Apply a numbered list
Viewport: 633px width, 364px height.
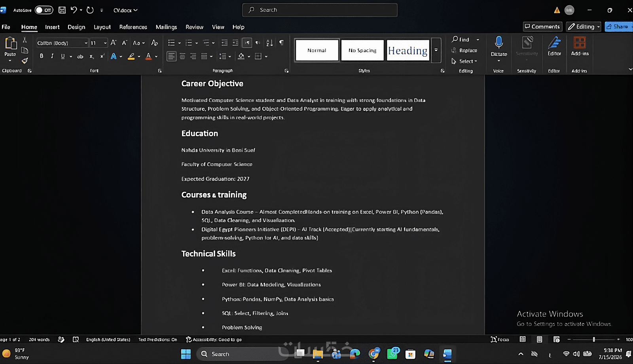189,43
